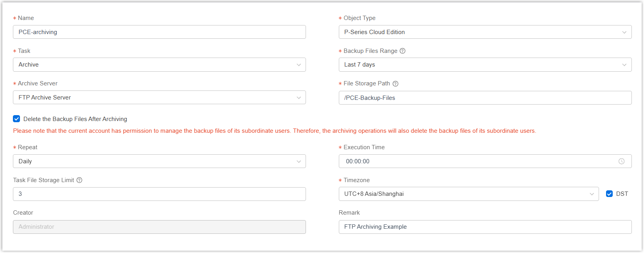This screenshot has width=644, height=253.
Task: Click the Remark field with FTP Archiving Example
Action: pyautogui.click(x=485, y=227)
